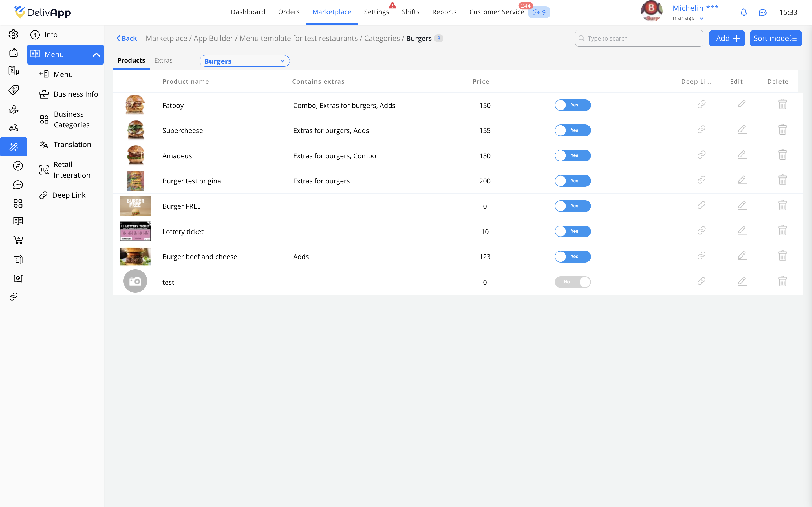
Task: Turn off the Burger FREE toggle
Action: pos(572,206)
